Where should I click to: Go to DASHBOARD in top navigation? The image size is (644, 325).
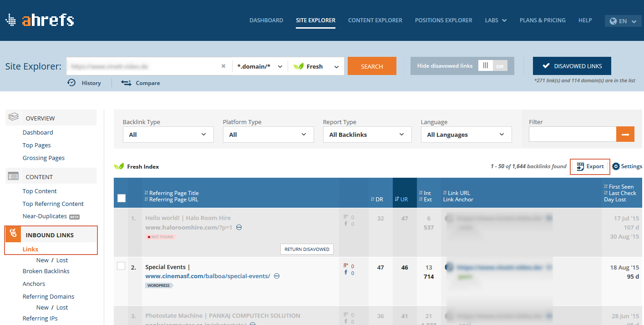266,20
